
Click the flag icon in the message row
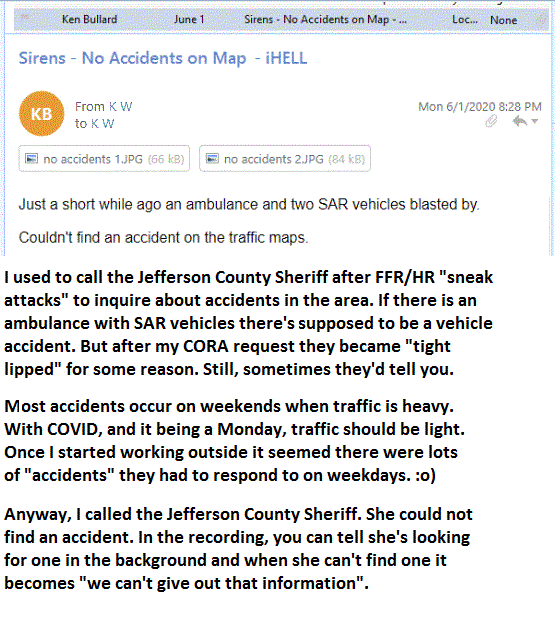[x=543, y=19]
